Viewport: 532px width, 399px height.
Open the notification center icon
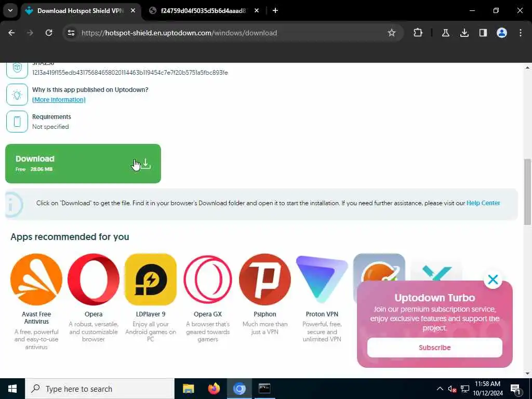pyautogui.click(x=515, y=389)
